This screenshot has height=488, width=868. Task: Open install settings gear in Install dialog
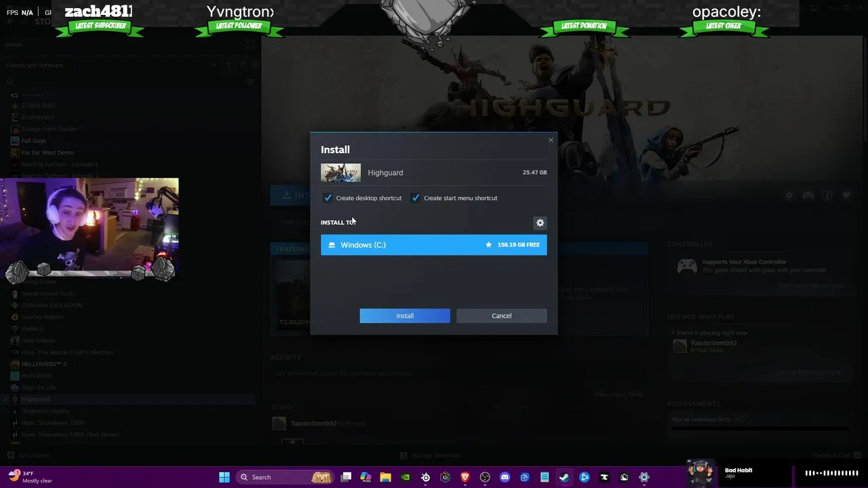[540, 222]
